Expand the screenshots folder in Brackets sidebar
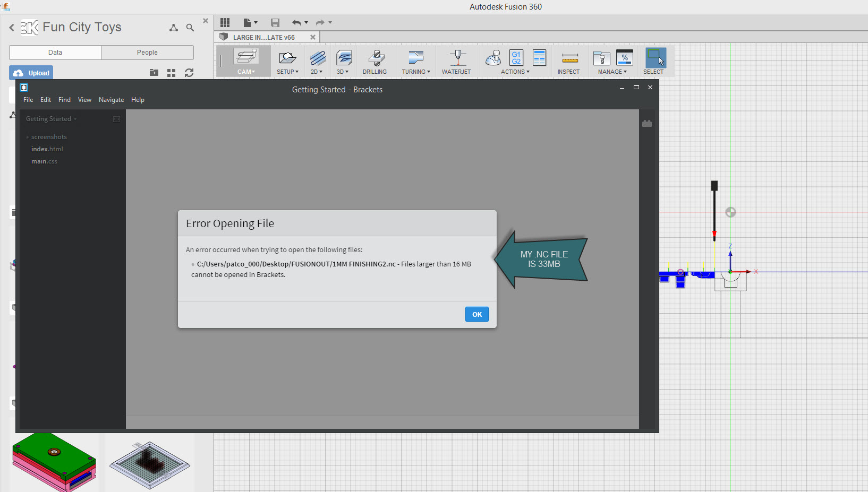Image resolution: width=868 pixels, height=492 pixels. click(28, 136)
